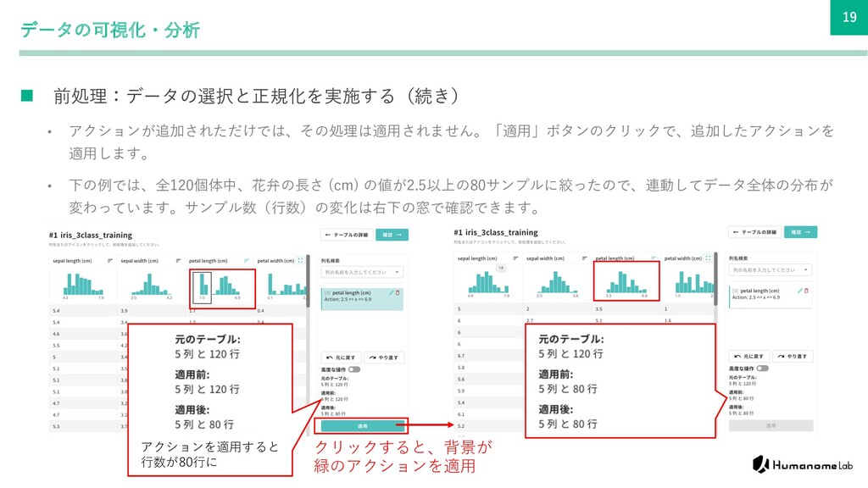The height and width of the screenshot is (488, 868).
Task: Click petal width histogram in left screenshot
Action: pos(287,285)
